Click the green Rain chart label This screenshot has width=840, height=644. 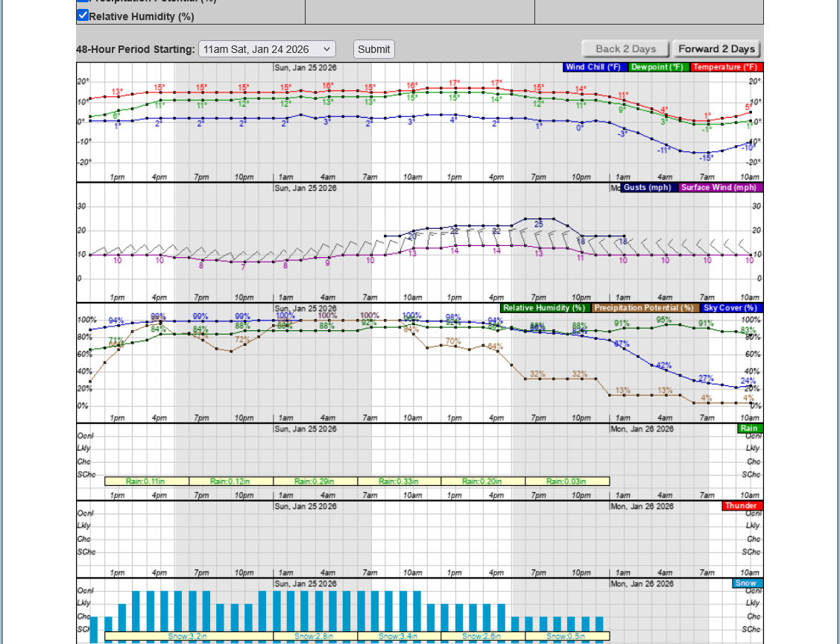click(x=749, y=429)
